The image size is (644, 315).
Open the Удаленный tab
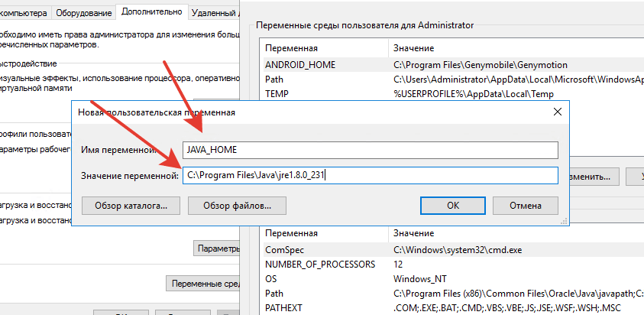coord(214,13)
